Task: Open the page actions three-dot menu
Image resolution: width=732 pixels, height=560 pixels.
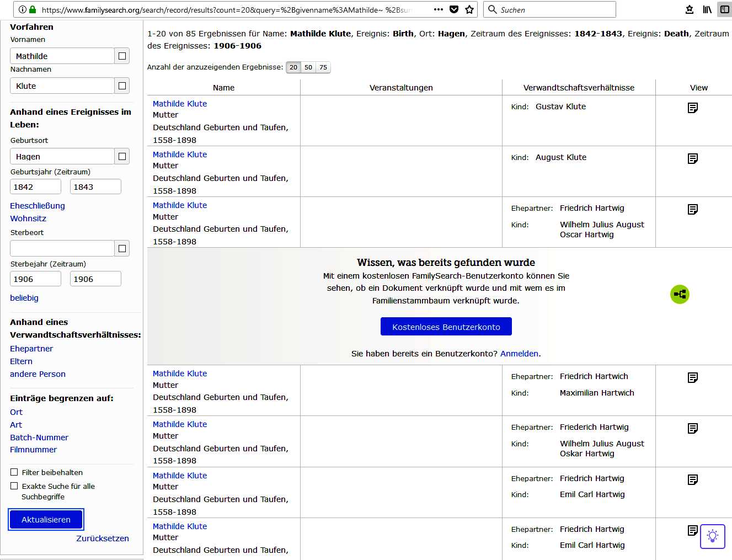Action: tap(439, 9)
